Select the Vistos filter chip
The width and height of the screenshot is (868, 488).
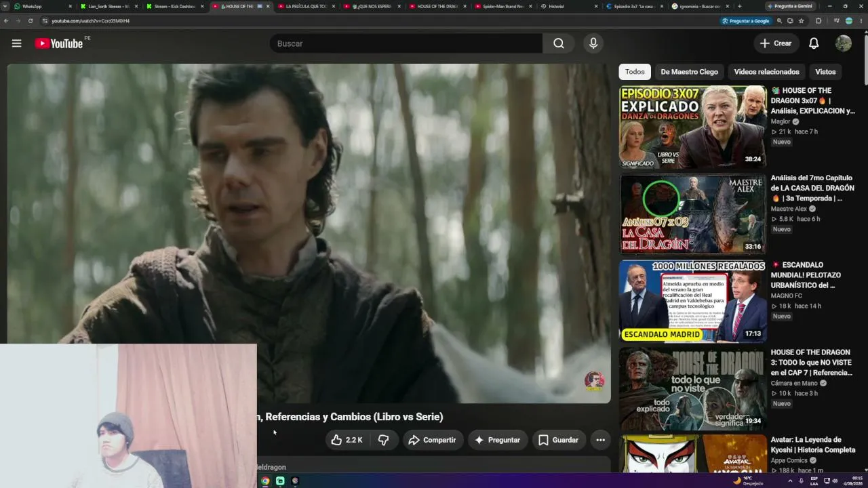(825, 72)
